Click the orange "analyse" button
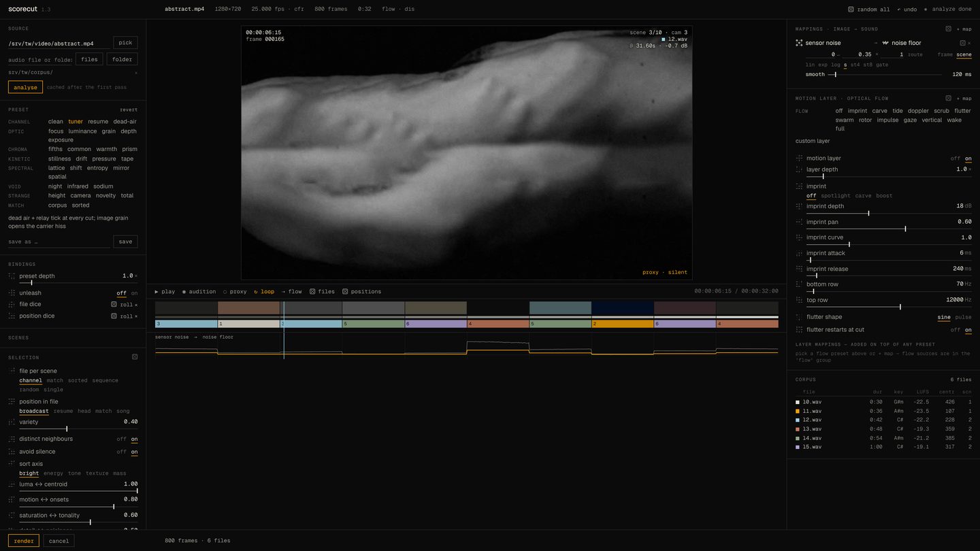This screenshot has height=551, width=980. click(x=25, y=87)
